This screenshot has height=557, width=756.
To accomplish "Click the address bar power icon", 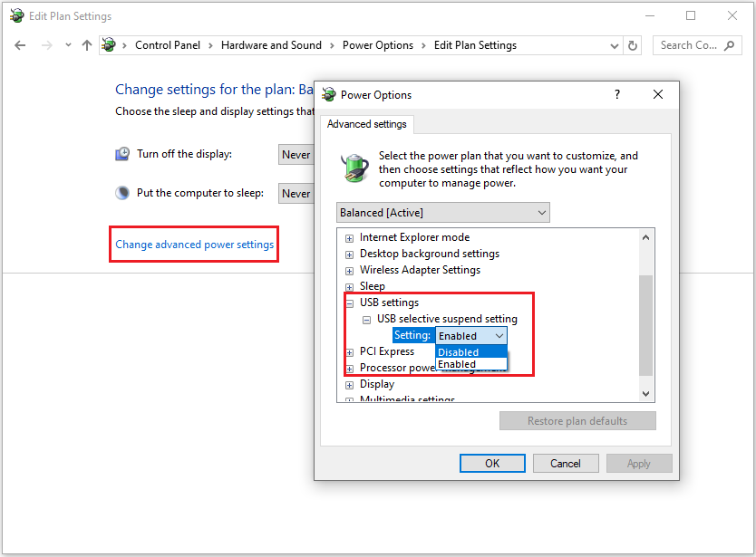I will pos(109,44).
